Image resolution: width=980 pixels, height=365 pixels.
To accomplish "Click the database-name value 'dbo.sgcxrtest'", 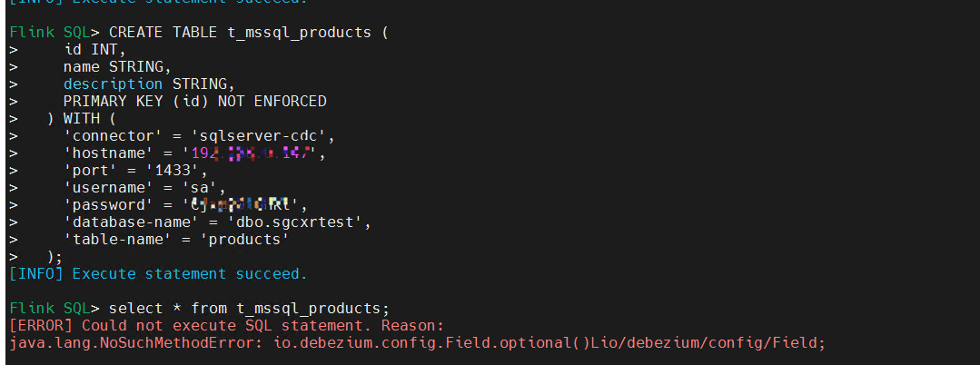I will 294,222.
